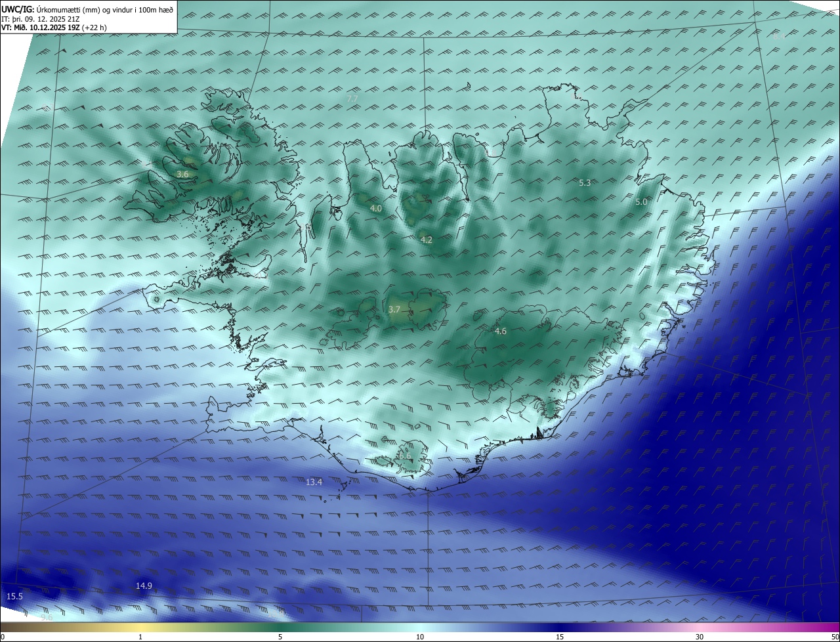
Task: Click the color bar label 10
Action: coord(420,637)
